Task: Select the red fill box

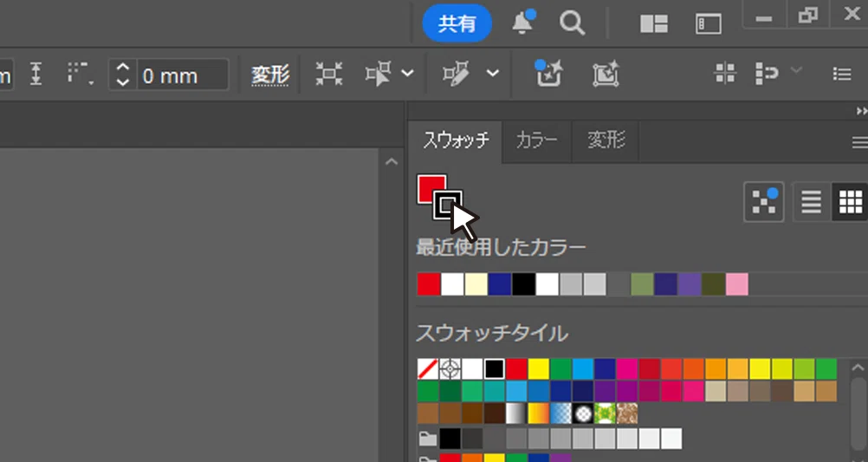Action: (x=429, y=186)
